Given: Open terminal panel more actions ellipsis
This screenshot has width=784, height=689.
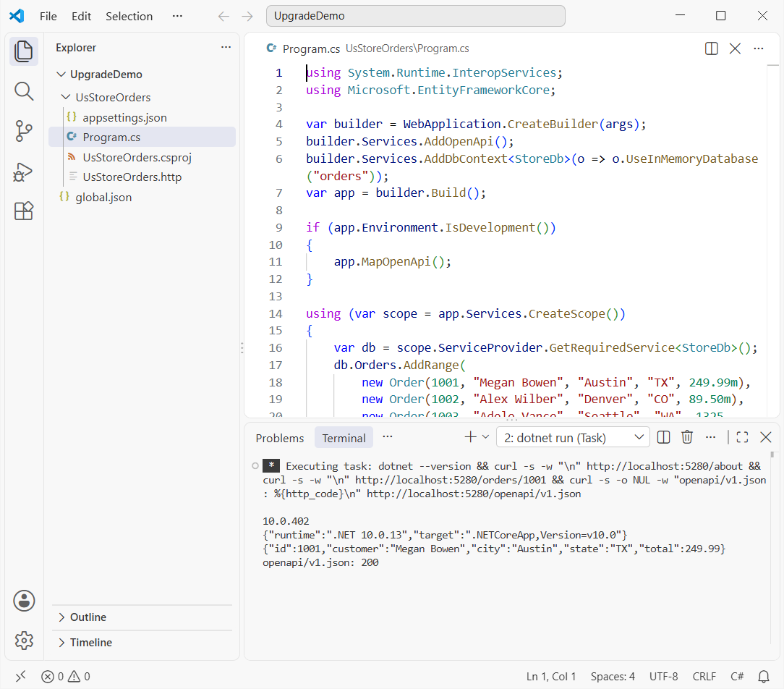Looking at the screenshot, I should (710, 437).
